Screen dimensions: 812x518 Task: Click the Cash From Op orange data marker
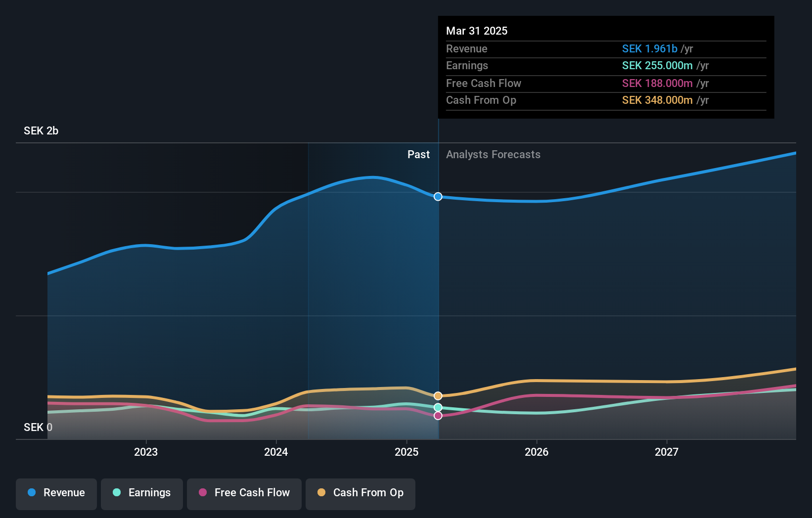tap(438, 396)
